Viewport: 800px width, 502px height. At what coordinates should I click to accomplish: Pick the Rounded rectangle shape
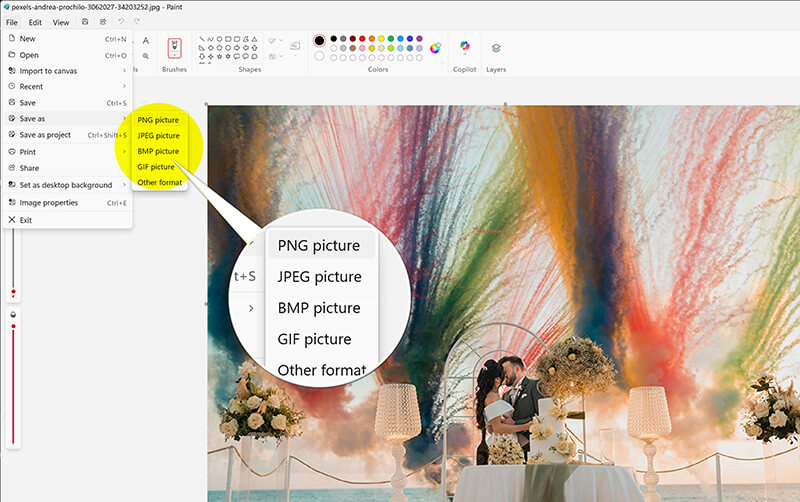237,39
